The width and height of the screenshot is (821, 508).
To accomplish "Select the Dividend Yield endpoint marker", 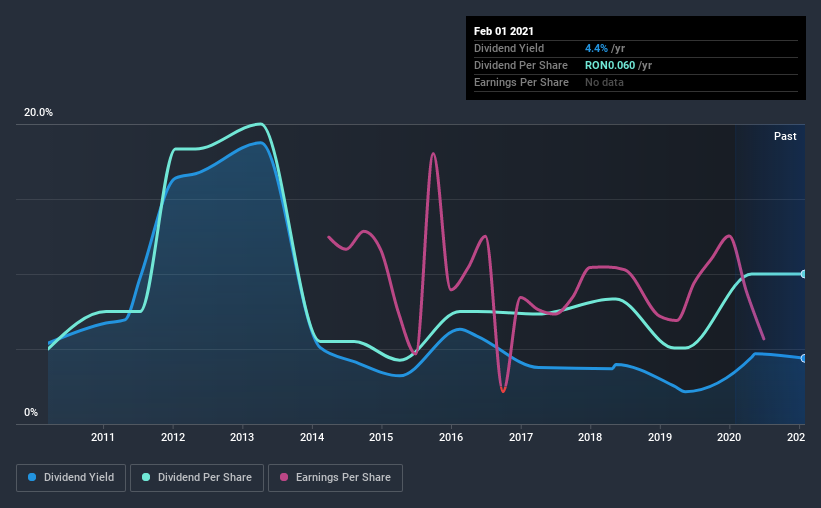I will [803, 358].
